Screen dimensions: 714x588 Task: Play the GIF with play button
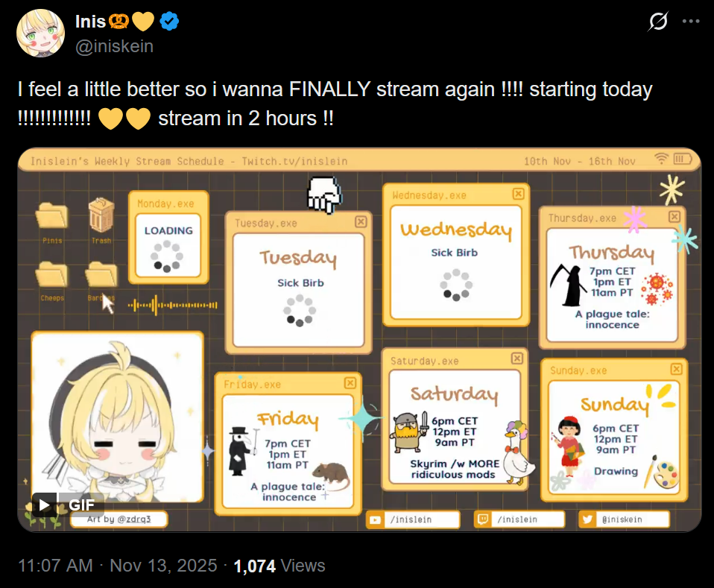45,505
